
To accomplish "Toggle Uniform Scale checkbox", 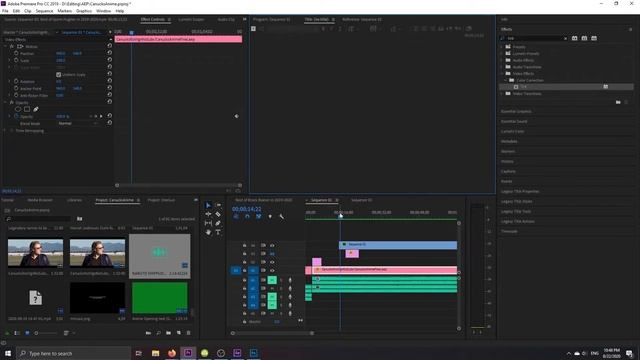I will click(58, 75).
